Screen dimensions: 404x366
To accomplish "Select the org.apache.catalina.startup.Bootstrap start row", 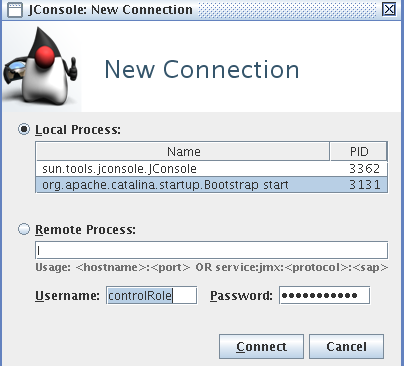I will (x=211, y=185).
